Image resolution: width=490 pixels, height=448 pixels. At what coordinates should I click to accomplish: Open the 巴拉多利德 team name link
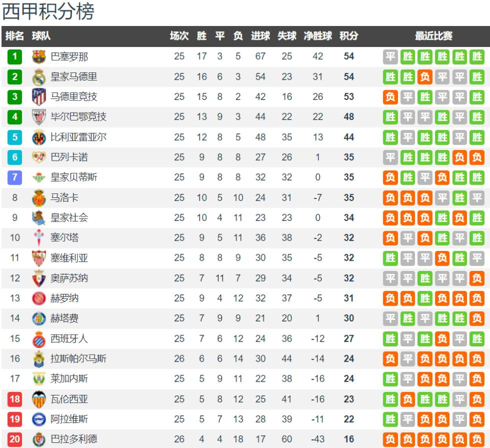click(x=73, y=439)
